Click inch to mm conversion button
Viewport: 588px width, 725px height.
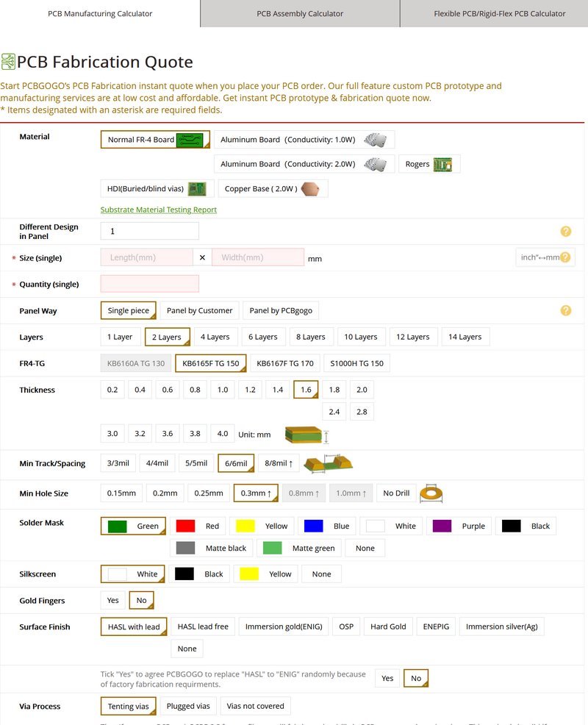pos(545,257)
